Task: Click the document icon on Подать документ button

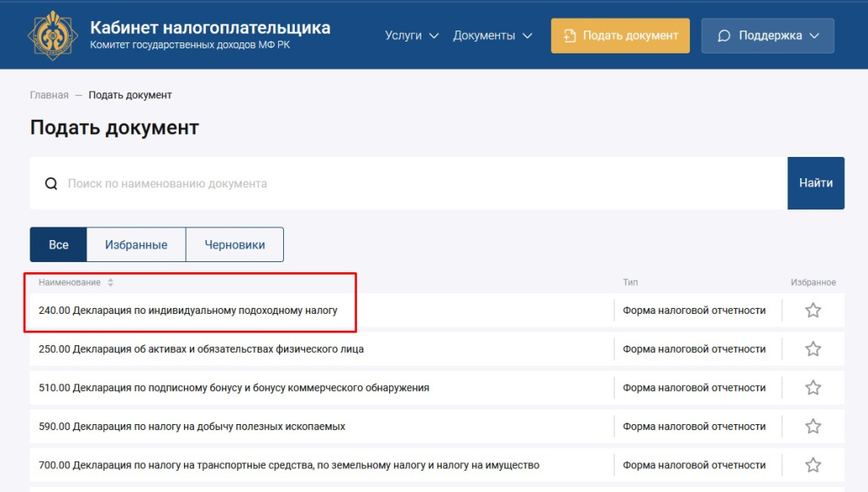Action: (569, 36)
